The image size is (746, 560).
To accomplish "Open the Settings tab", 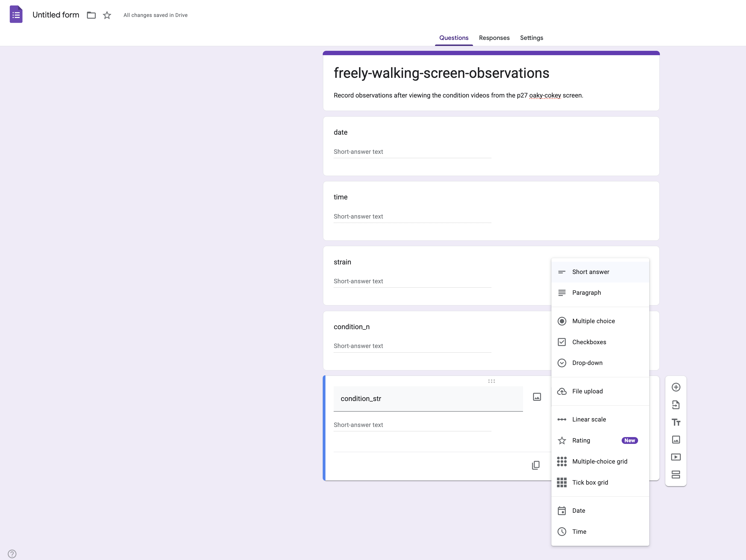I will click(x=531, y=38).
